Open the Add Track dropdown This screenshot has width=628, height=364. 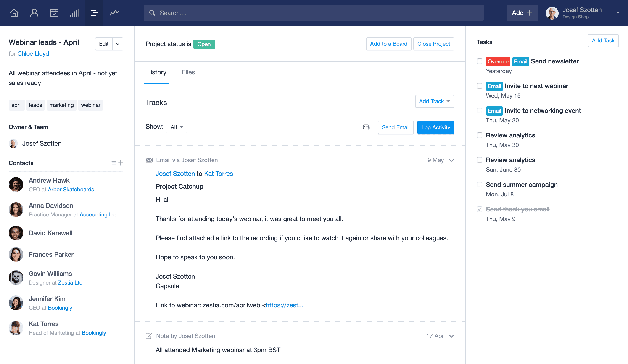tap(435, 101)
